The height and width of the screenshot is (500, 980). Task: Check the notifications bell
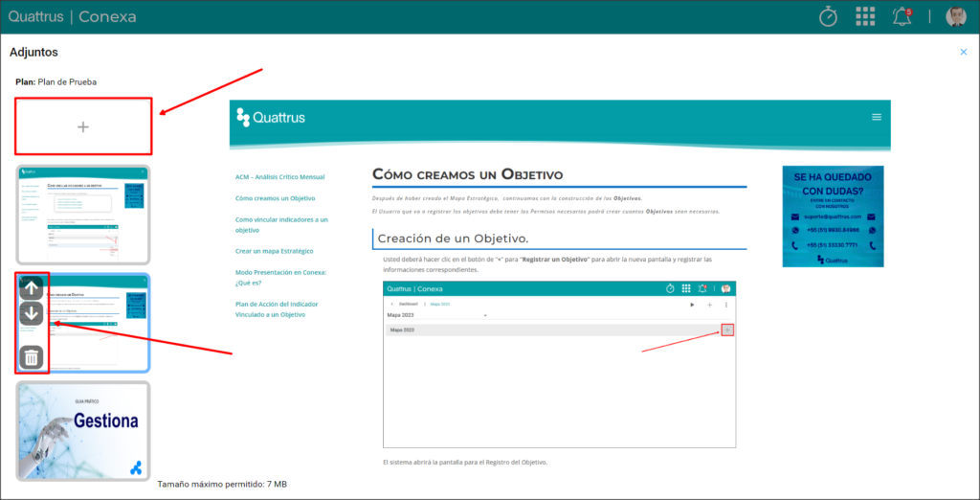click(x=902, y=17)
